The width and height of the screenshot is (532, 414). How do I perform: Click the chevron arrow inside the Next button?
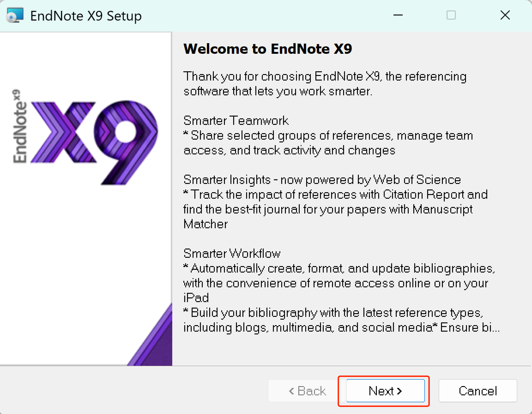tap(399, 391)
